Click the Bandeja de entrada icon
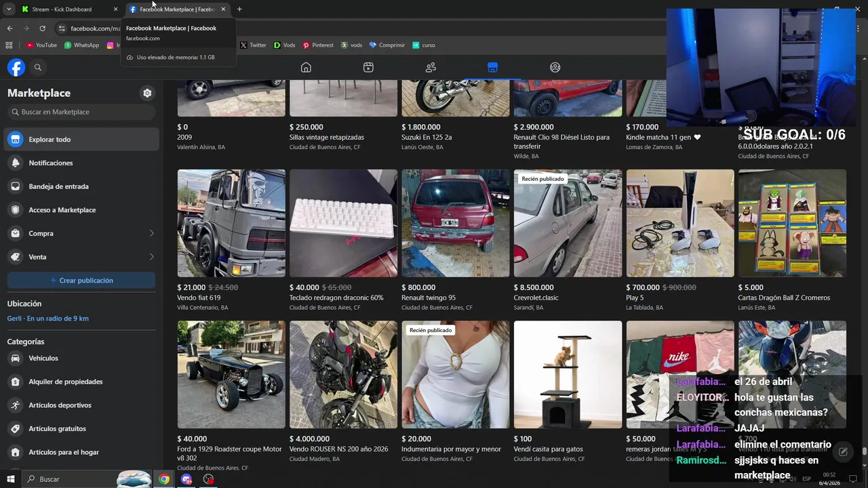The image size is (868, 488). click(x=16, y=186)
